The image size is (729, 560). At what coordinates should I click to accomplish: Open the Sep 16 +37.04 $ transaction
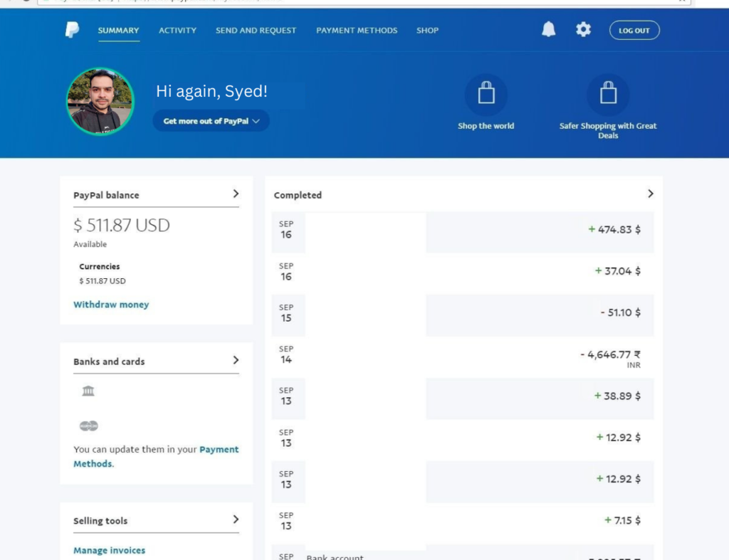463,274
